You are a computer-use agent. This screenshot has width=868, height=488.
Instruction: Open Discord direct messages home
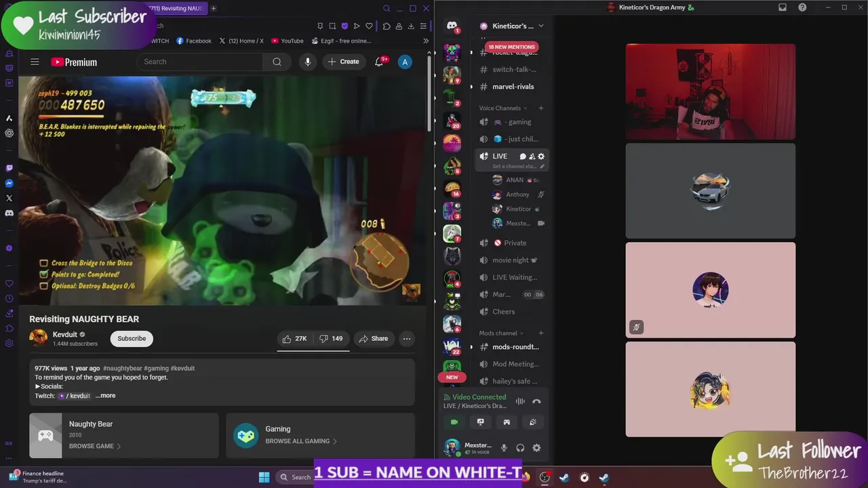pyautogui.click(x=452, y=26)
